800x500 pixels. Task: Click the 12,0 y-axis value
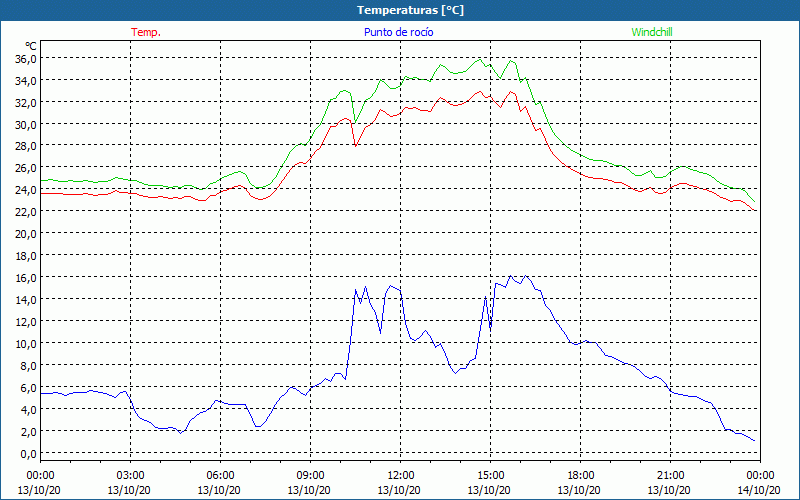(x=26, y=321)
